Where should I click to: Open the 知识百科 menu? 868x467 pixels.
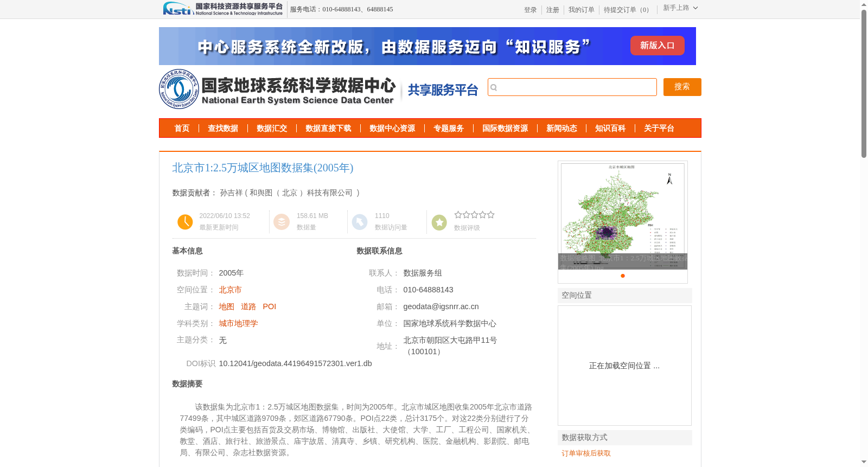click(x=610, y=129)
